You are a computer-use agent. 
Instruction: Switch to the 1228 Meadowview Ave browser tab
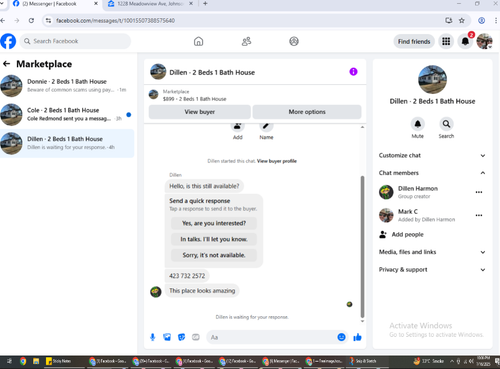150,4
